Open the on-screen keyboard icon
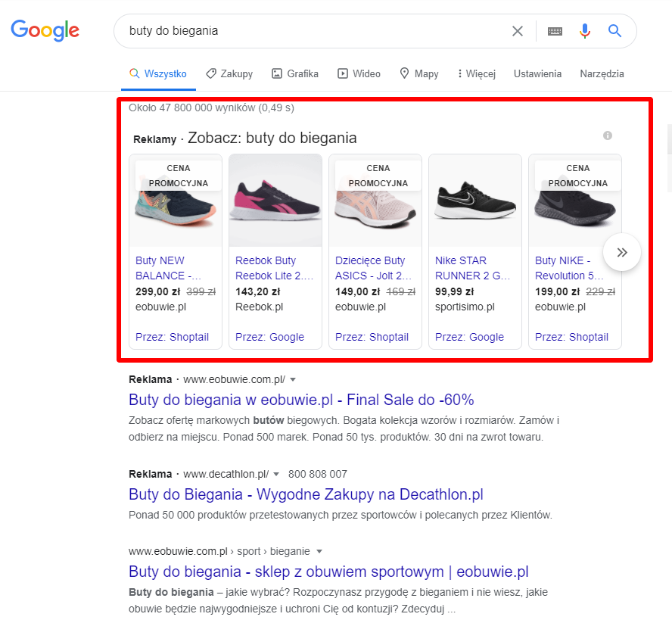The height and width of the screenshot is (620, 672). [555, 31]
